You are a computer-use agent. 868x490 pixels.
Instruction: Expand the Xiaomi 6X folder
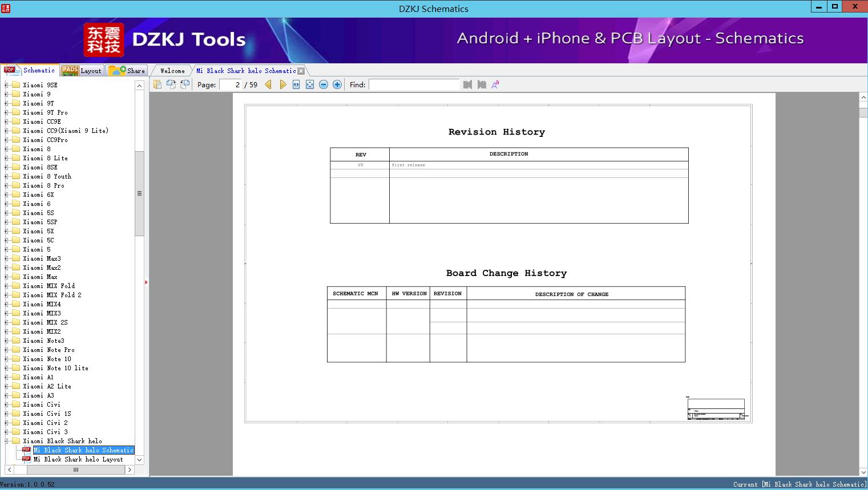point(6,195)
